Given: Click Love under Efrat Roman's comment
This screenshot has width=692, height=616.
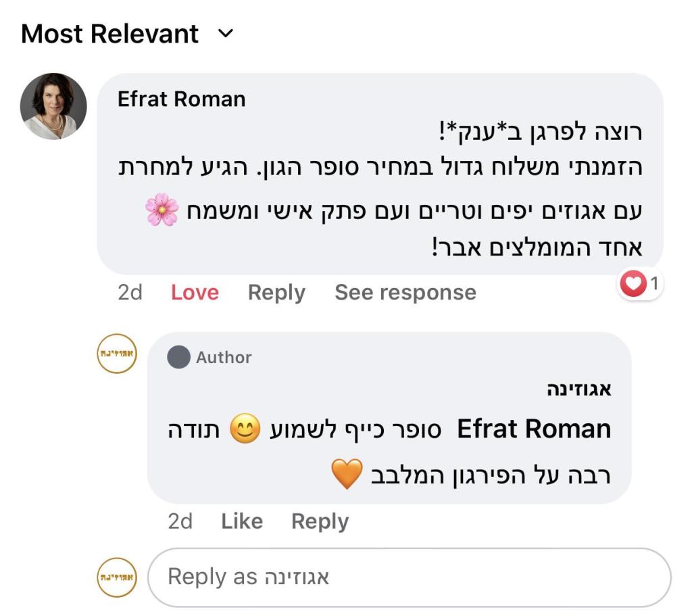Looking at the screenshot, I should click(194, 292).
